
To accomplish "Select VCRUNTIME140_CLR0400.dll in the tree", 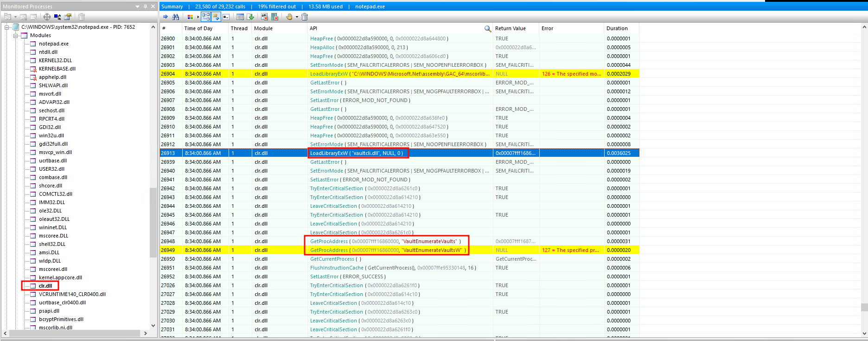I will tap(72, 294).
